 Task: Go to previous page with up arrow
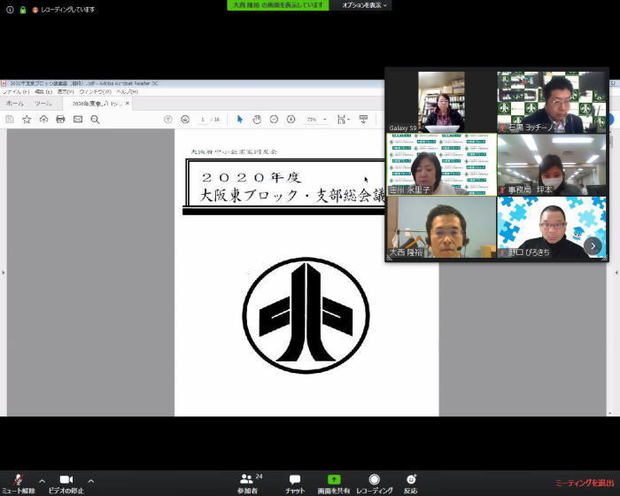point(168,119)
